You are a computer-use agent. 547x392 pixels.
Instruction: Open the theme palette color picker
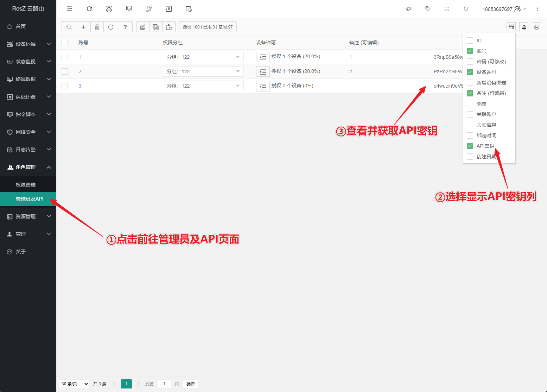[409, 9]
